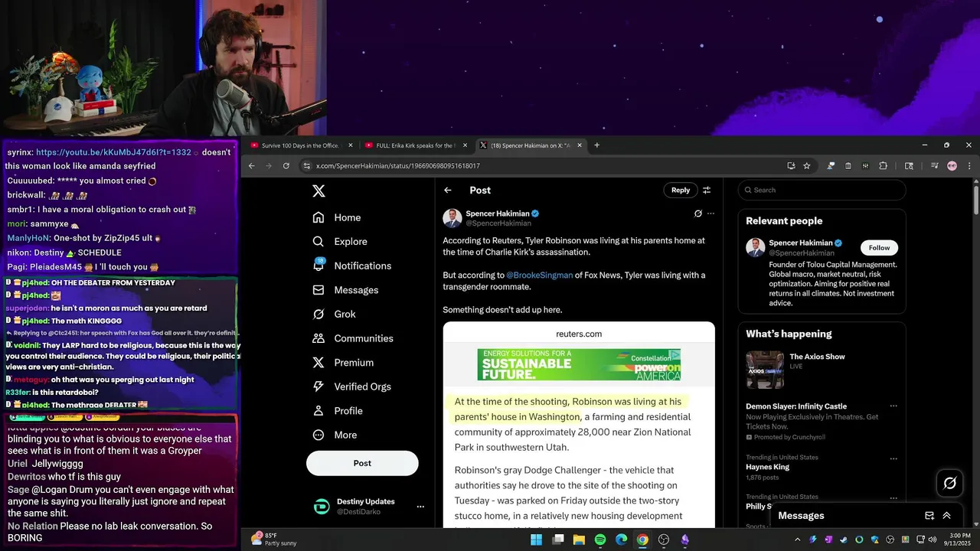The height and width of the screenshot is (551, 980).
Task: Switch to Survive 100 Days in the Office tab
Action: [299, 145]
